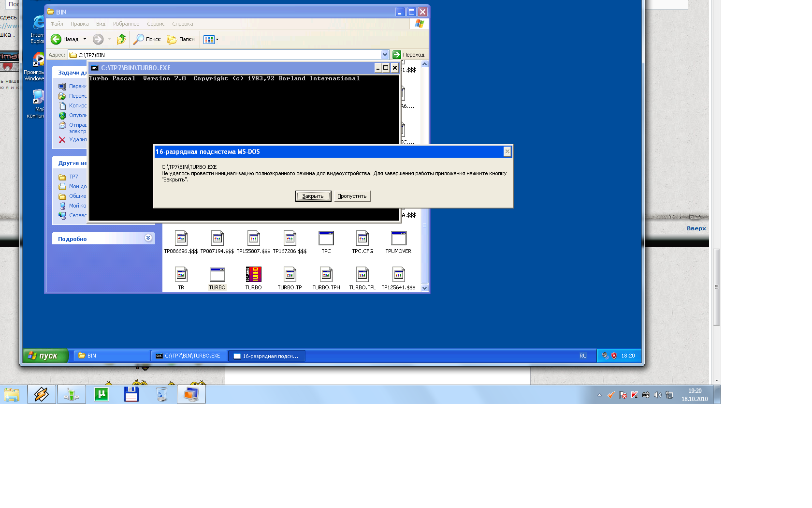Select the TR file icon
The image size is (812, 508).
click(181, 274)
